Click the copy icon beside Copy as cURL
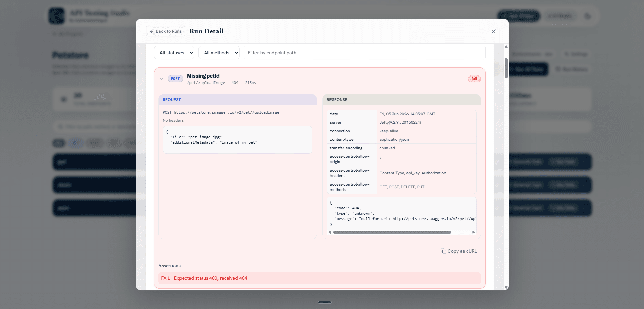Viewport: 644px width, 309px height. pyautogui.click(x=443, y=251)
